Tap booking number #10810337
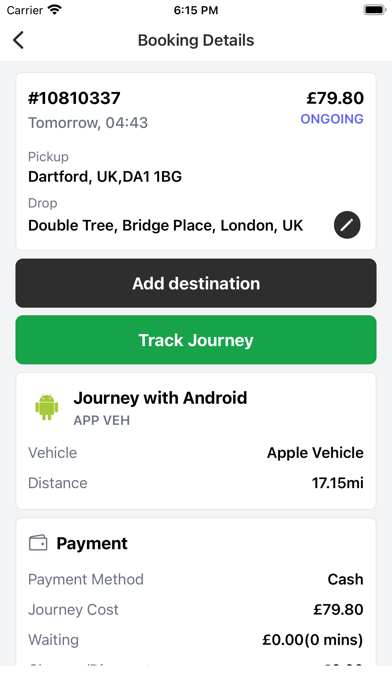392x696 pixels. (x=74, y=98)
